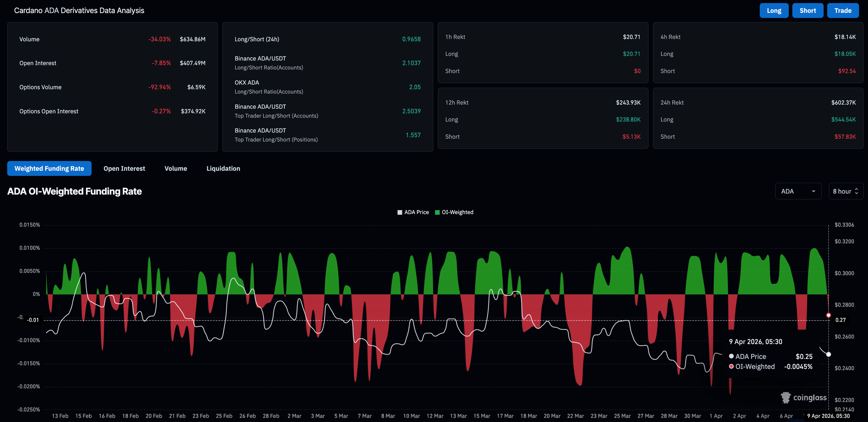Open the Liquidation tab

pyautogui.click(x=223, y=168)
